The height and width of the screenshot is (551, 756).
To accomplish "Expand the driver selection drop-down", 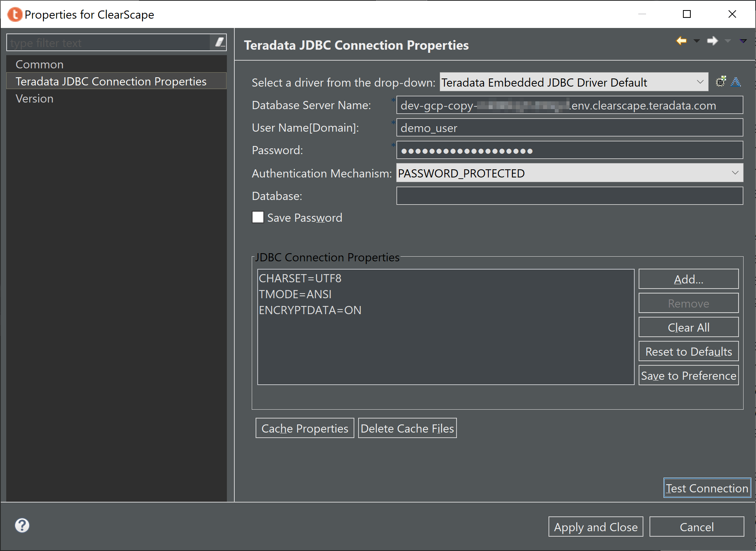I will click(574, 82).
